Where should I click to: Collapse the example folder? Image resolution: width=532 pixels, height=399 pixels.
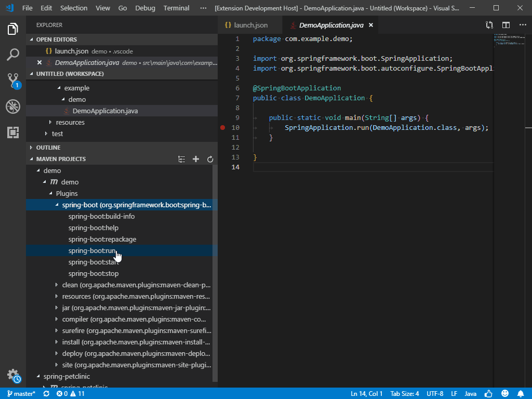59,88
